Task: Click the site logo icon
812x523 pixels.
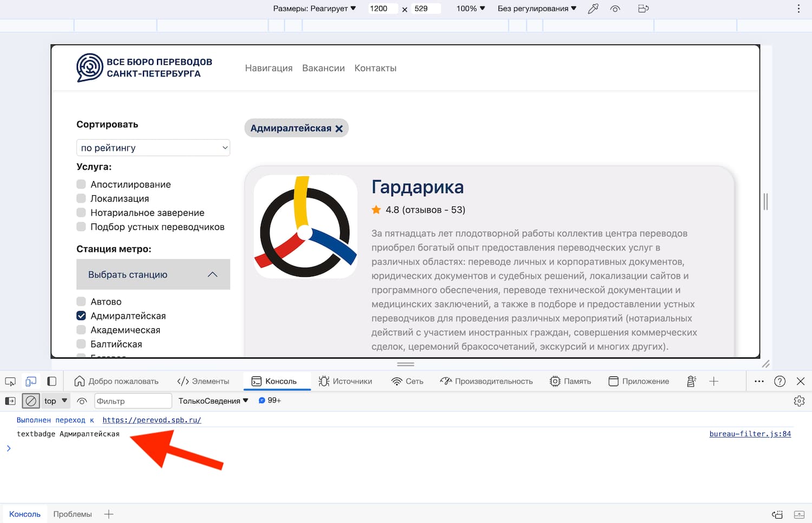Action: [90, 68]
